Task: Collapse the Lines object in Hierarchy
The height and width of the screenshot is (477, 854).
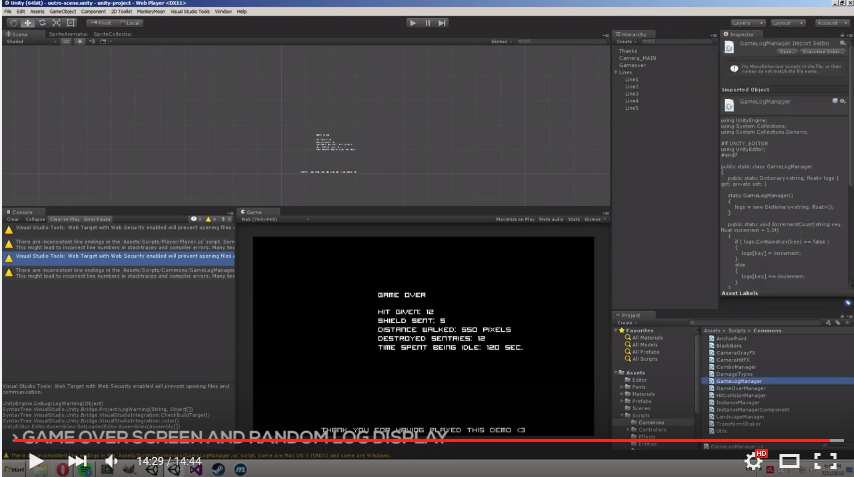Action: pyautogui.click(x=616, y=72)
